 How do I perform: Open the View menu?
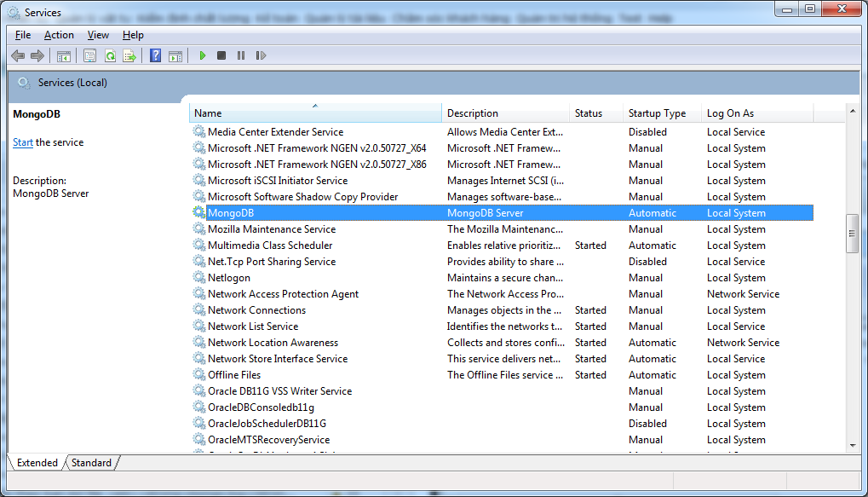98,35
